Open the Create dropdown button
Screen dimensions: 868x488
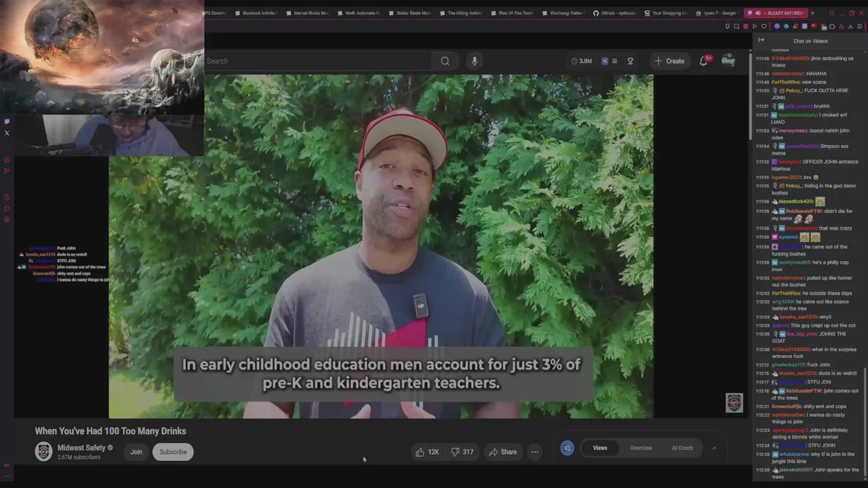pyautogui.click(x=669, y=61)
